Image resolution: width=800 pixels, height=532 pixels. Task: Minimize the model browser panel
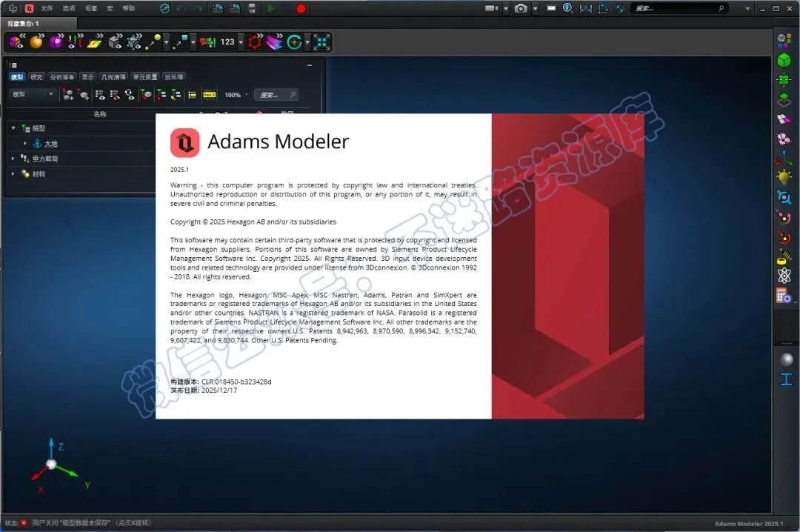pyautogui.click(x=310, y=65)
